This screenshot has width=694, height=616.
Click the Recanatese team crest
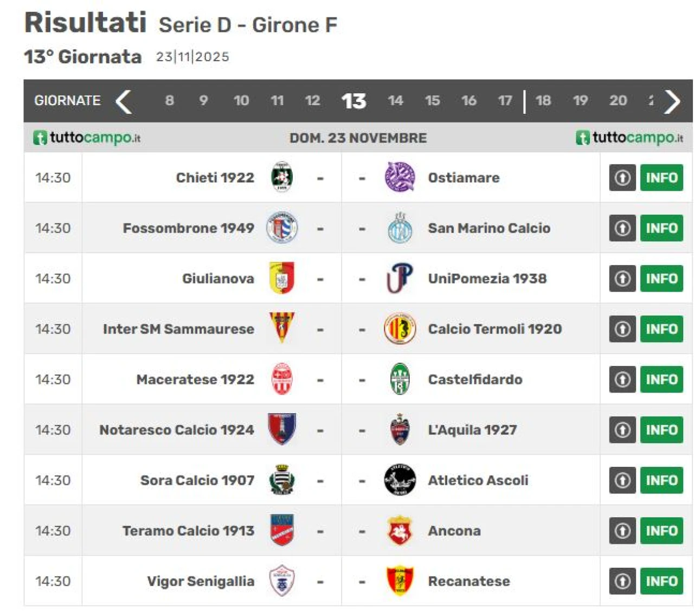pyautogui.click(x=400, y=581)
